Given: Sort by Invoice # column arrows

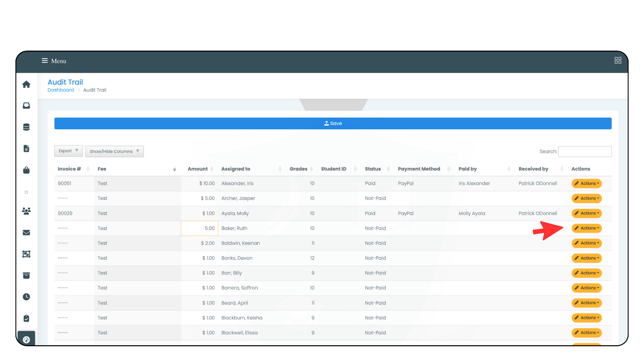Looking at the screenshot, I should (x=88, y=169).
